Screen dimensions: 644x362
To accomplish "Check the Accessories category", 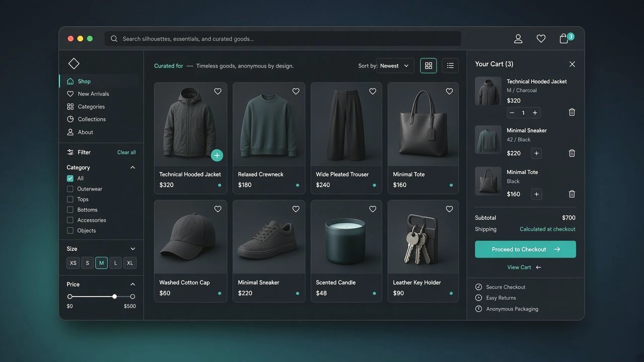I will 70,220.
